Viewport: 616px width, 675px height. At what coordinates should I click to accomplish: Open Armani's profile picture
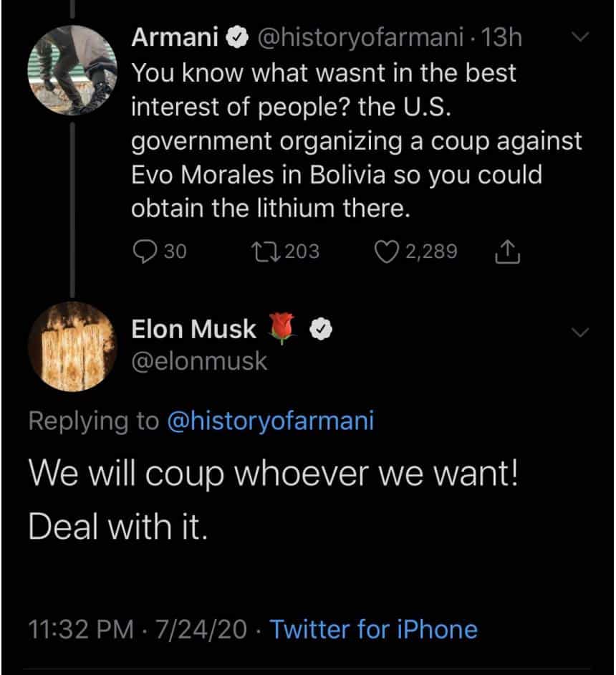click(72, 70)
